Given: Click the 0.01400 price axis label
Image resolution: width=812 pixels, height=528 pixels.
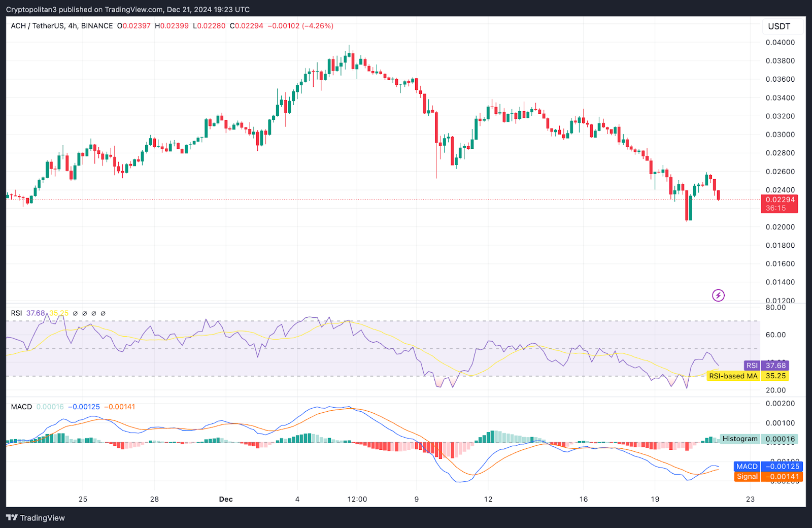Looking at the screenshot, I should click(x=780, y=282).
